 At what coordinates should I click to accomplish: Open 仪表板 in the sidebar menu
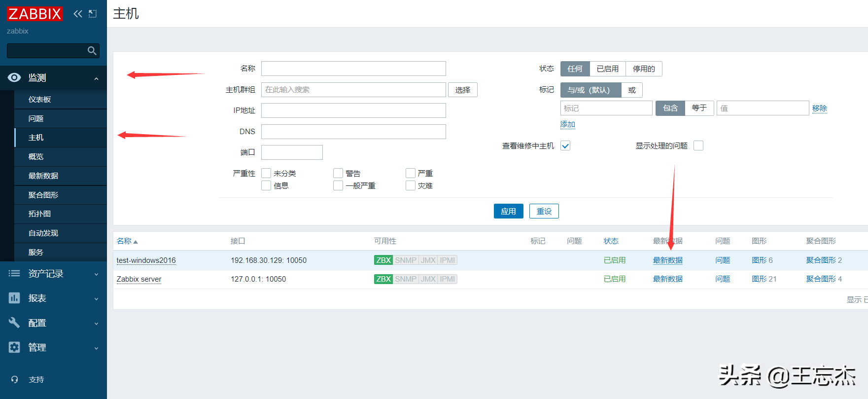(39, 99)
